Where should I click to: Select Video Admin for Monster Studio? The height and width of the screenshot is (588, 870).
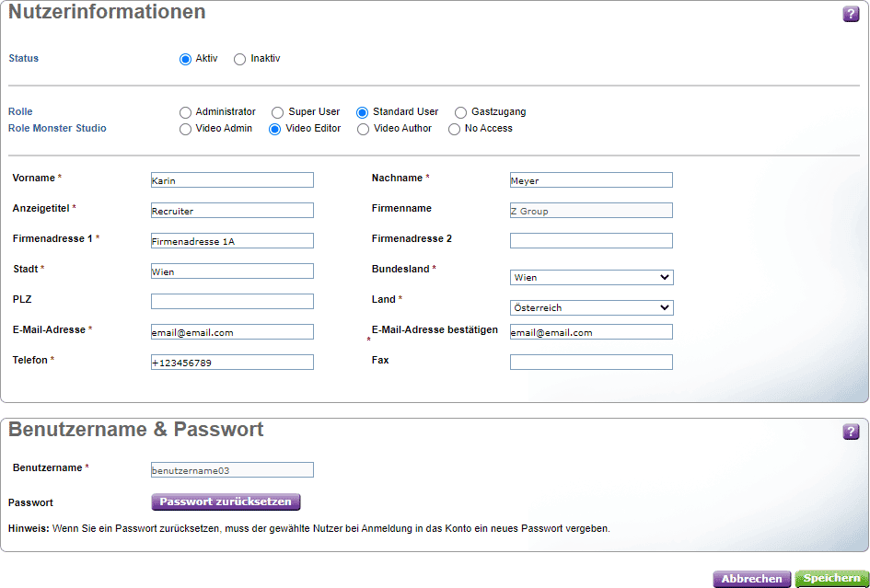pyautogui.click(x=185, y=130)
